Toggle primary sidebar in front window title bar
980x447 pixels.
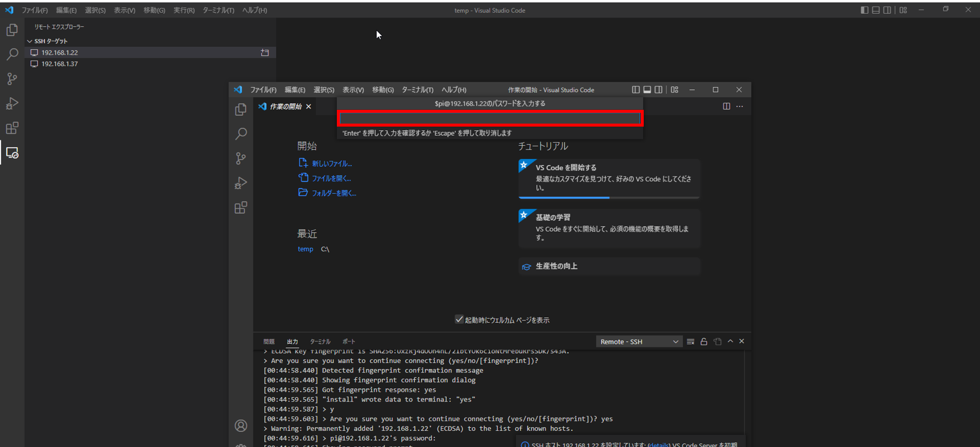click(x=636, y=90)
